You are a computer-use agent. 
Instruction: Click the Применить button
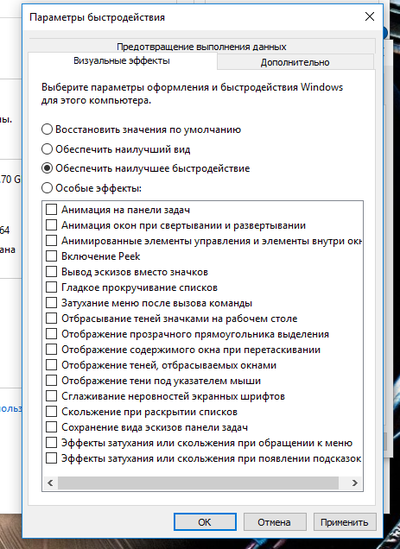345,522
